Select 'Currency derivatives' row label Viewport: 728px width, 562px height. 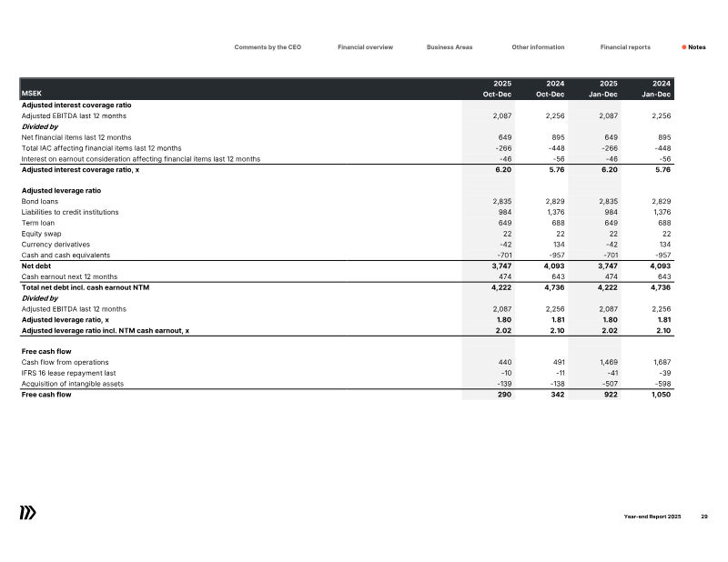[x=56, y=244]
